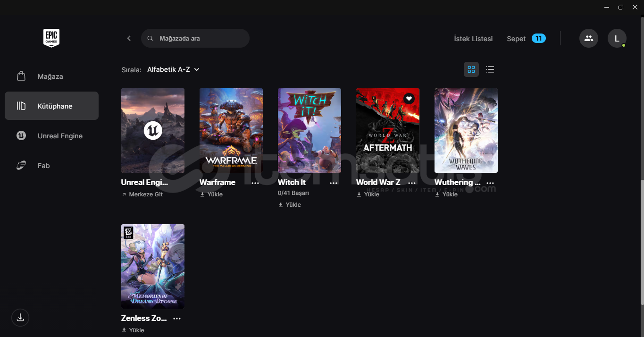Open World War Z three-dot menu
Viewport: 644px width, 337px height.
coord(412,183)
